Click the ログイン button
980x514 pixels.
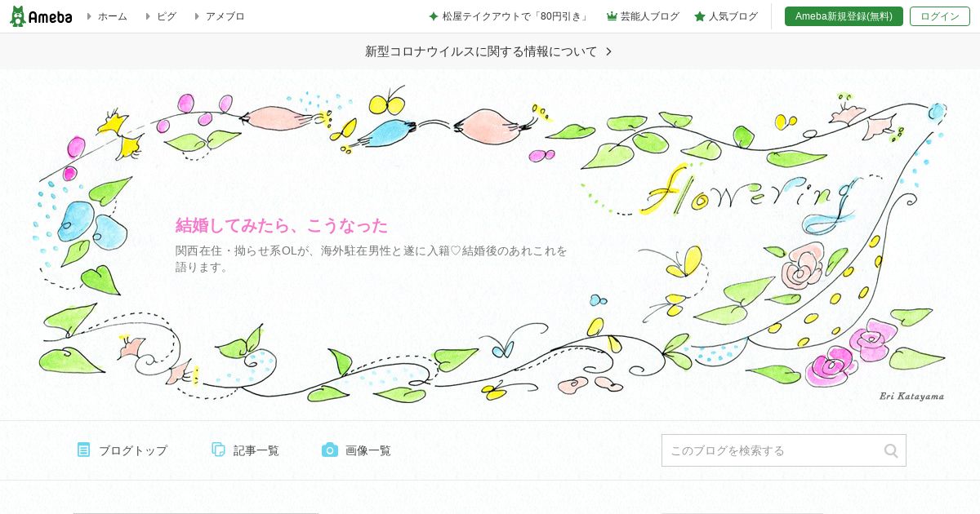(940, 16)
